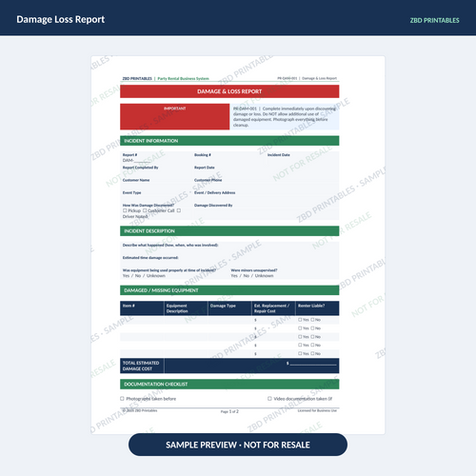Check the Pickup checkbox
Image resolution: width=476 pixels, height=476 pixels.
tap(125, 210)
